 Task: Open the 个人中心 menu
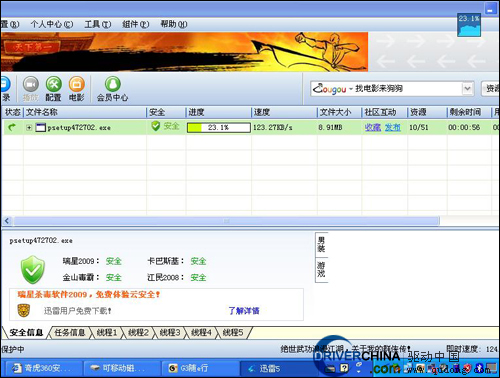coord(52,24)
